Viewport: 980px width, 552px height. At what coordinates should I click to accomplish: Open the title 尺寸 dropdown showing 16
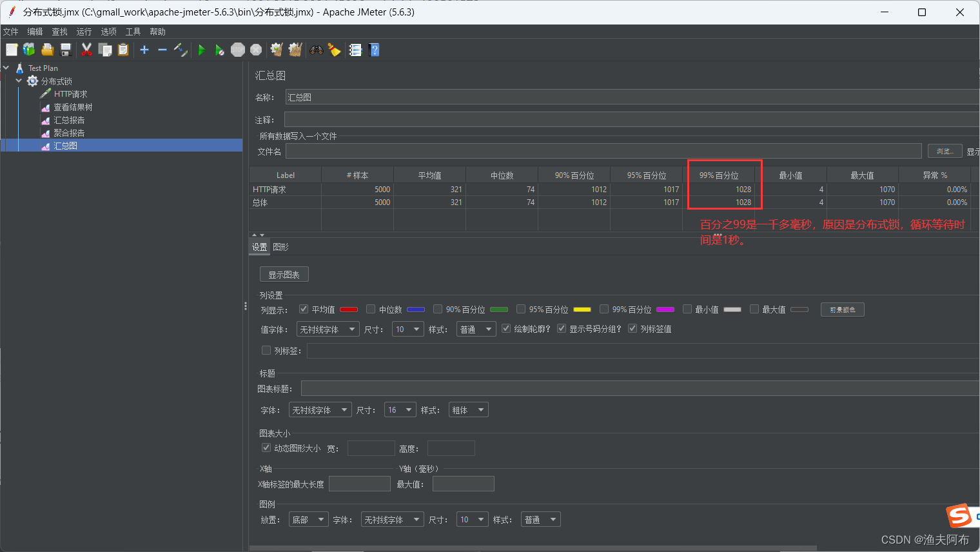pyautogui.click(x=400, y=409)
